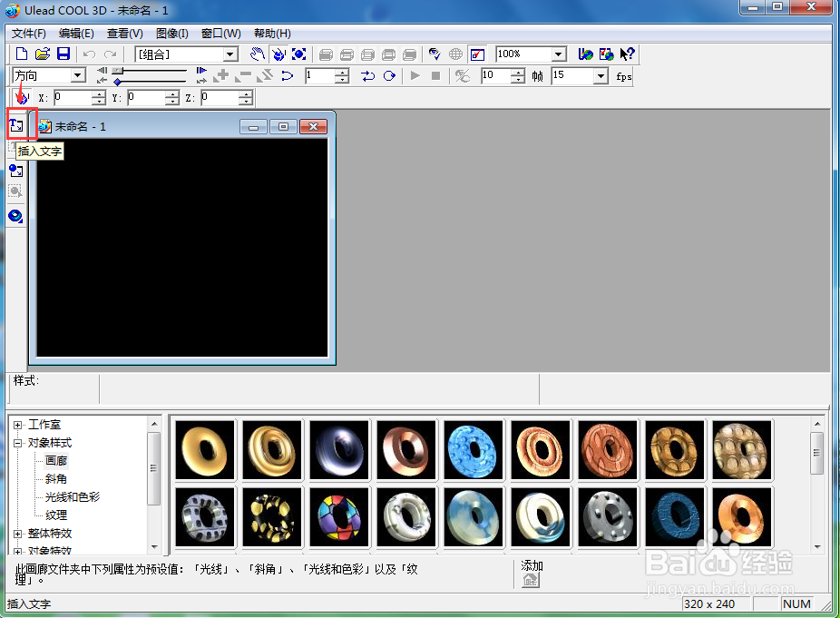This screenshot has width=840, height=618.
Task: Click the eye preview icon in the toolbar
Action: point(435,54)
